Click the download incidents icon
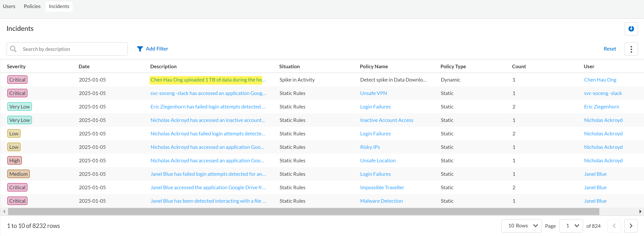Screen dimensions: 644x236 coord(631,29)
